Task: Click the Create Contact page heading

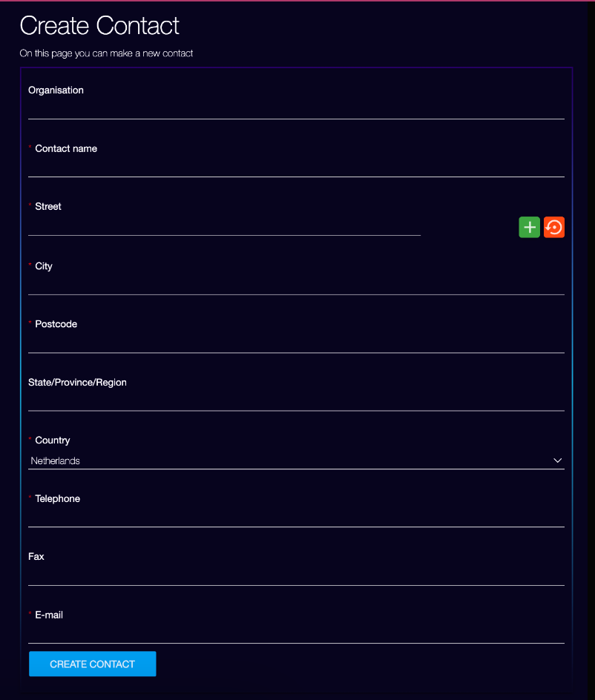Action: coord(99,25)
